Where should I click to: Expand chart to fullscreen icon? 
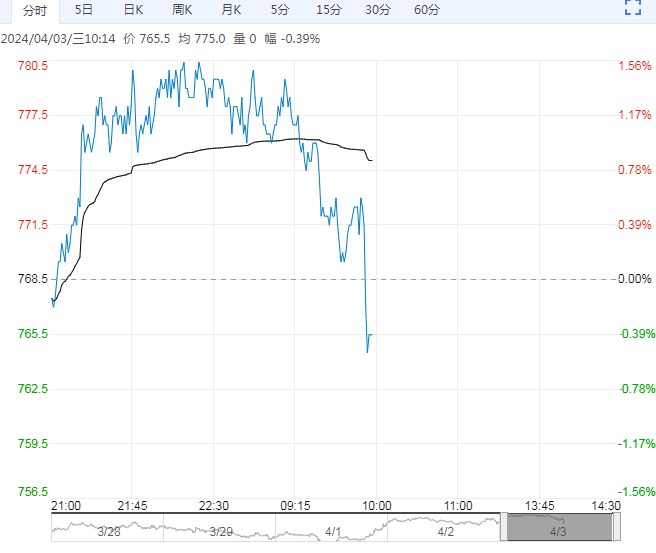click(x=633, y=7)
